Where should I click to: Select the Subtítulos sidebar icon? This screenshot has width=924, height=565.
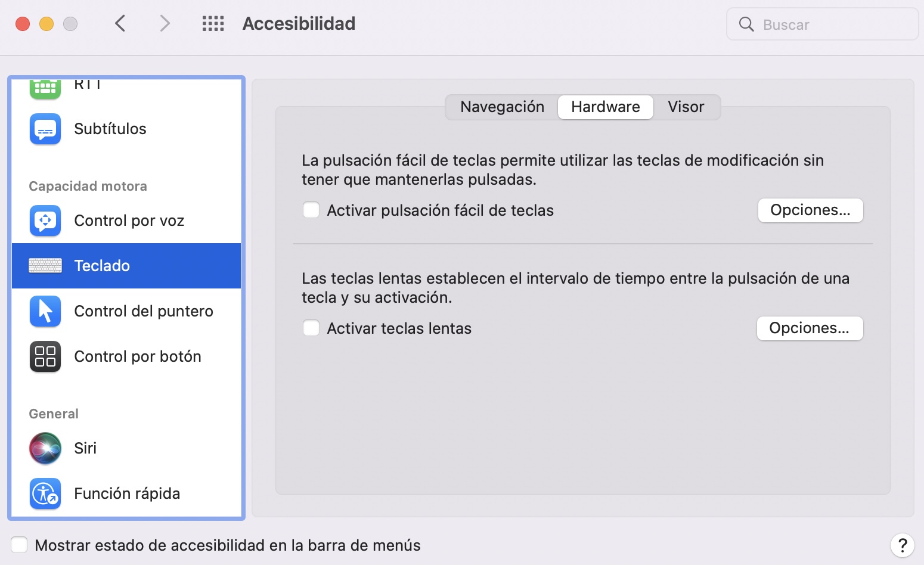pos(45,129)
